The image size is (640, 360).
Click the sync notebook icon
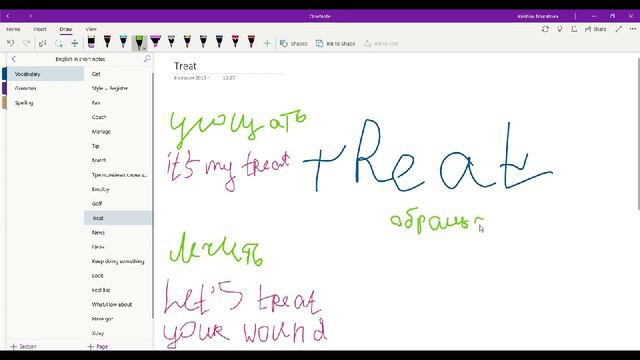point(545,29)
